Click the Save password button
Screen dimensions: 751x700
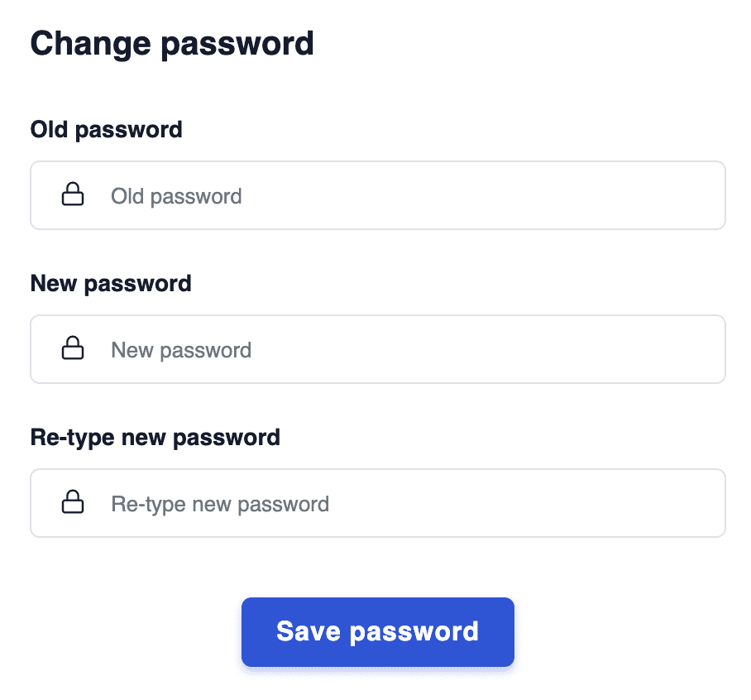377,631
